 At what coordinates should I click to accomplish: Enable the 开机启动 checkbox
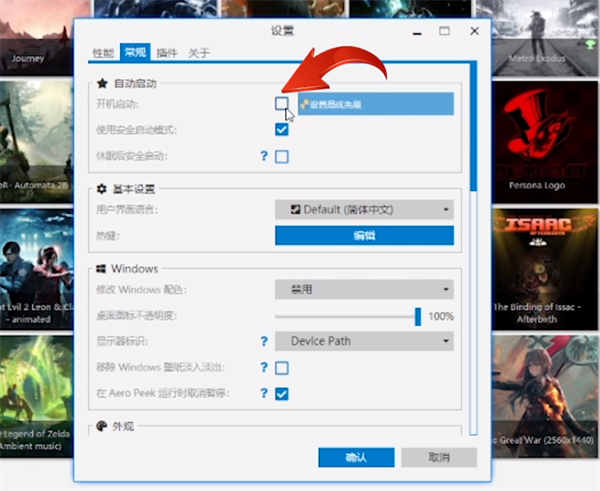[x=282, y=103]
